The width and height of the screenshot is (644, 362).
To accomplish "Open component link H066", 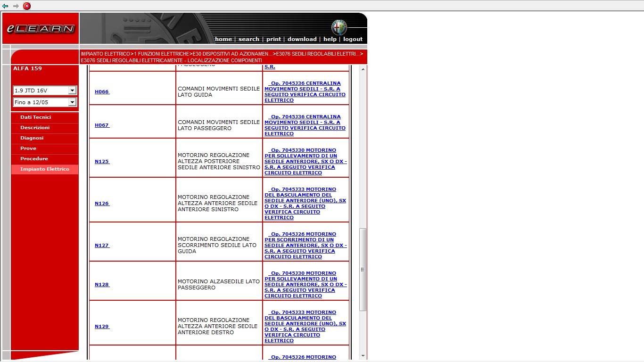I will tap(102, 92).
